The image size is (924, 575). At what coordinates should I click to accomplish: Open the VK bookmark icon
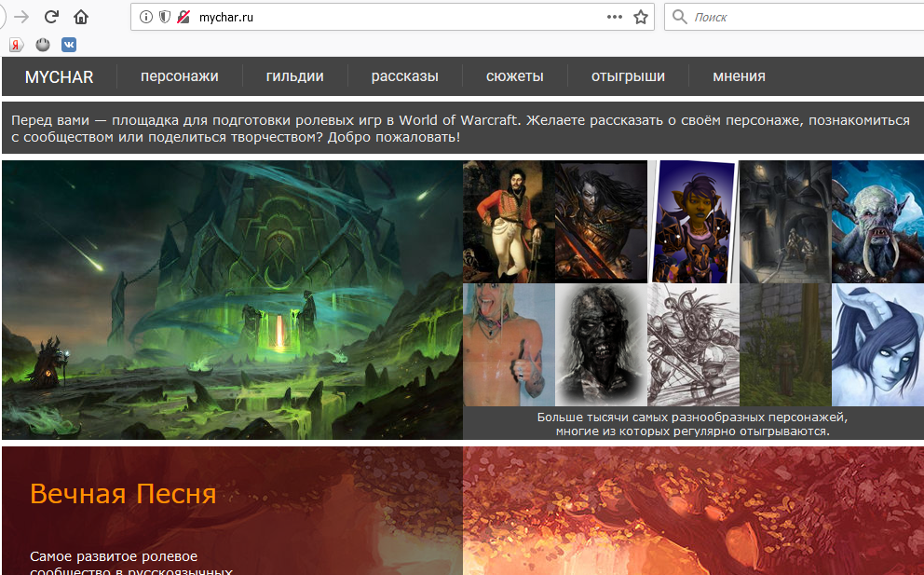pyautogui.click(x=69, y=45)
